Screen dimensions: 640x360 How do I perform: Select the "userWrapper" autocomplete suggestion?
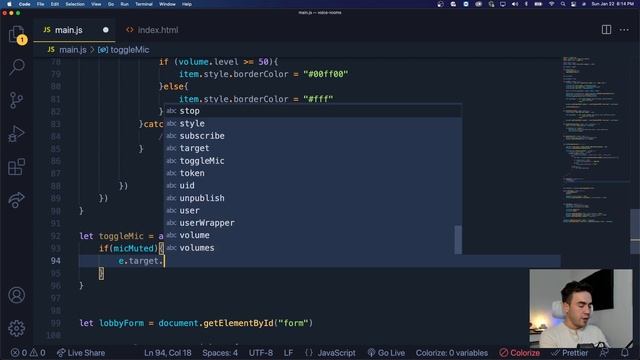pos(313,223)
